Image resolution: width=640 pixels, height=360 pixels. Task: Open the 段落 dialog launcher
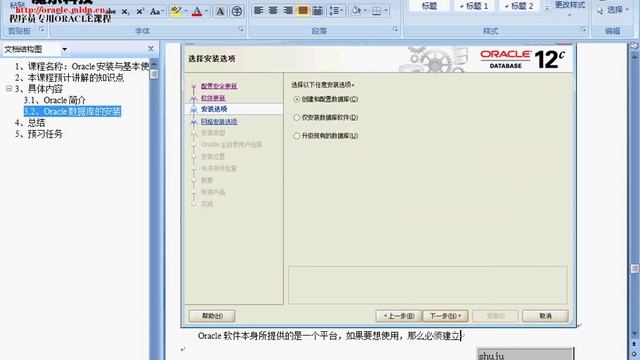[395, 30]
